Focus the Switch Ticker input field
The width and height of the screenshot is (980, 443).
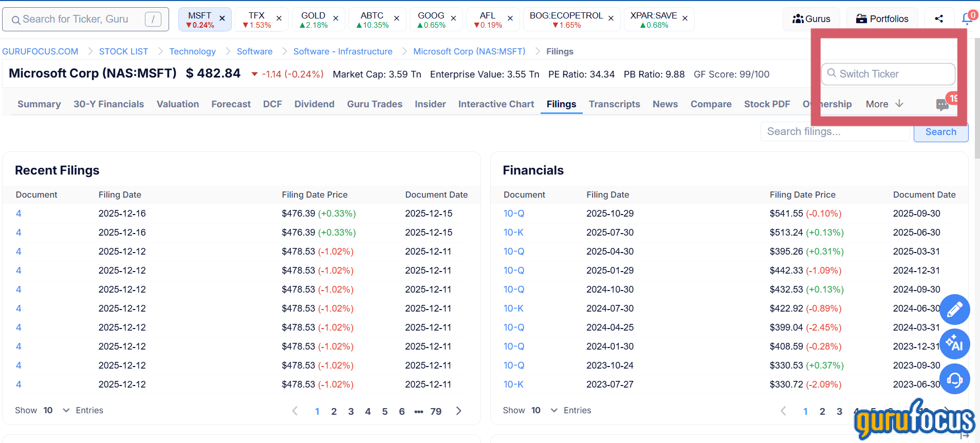click(x=888, y=74)
